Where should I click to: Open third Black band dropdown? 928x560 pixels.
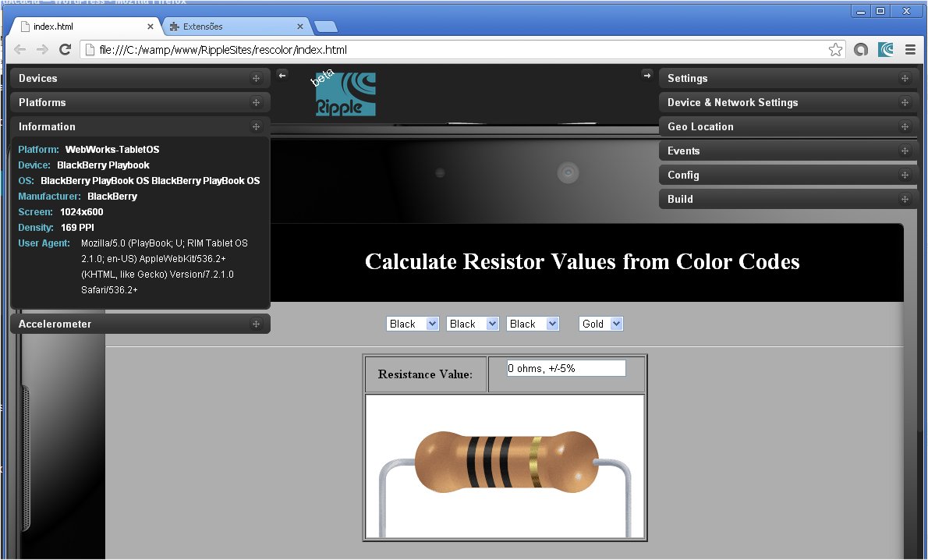click(533, 324)
